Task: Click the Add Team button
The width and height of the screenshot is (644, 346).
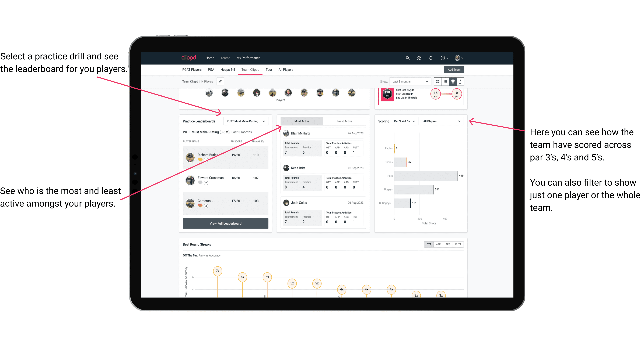Action: 454,69
